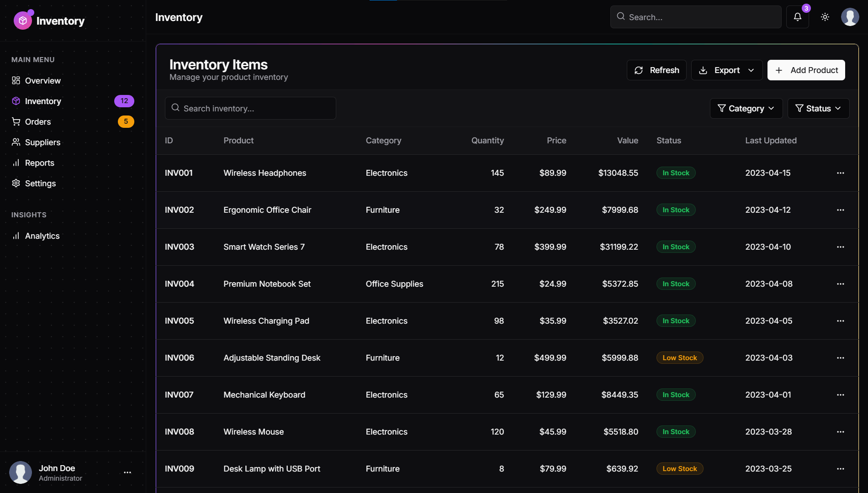Open the notifications bell

(x=797, y=17)
